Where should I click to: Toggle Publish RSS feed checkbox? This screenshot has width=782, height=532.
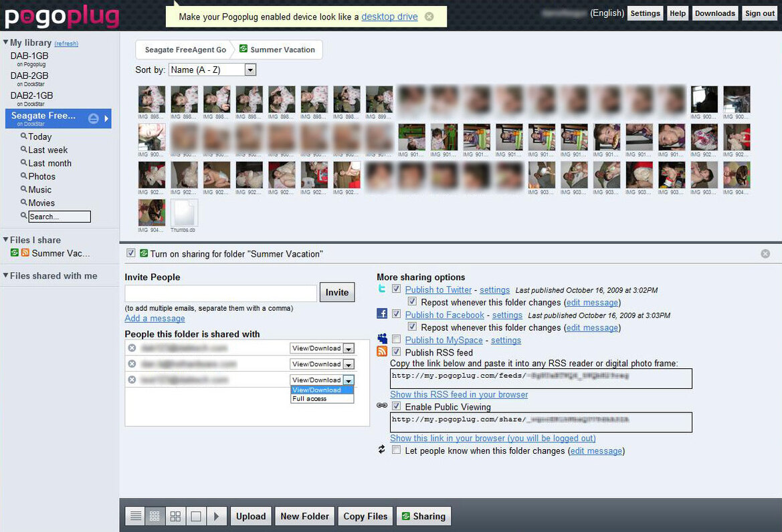[397, 352]
